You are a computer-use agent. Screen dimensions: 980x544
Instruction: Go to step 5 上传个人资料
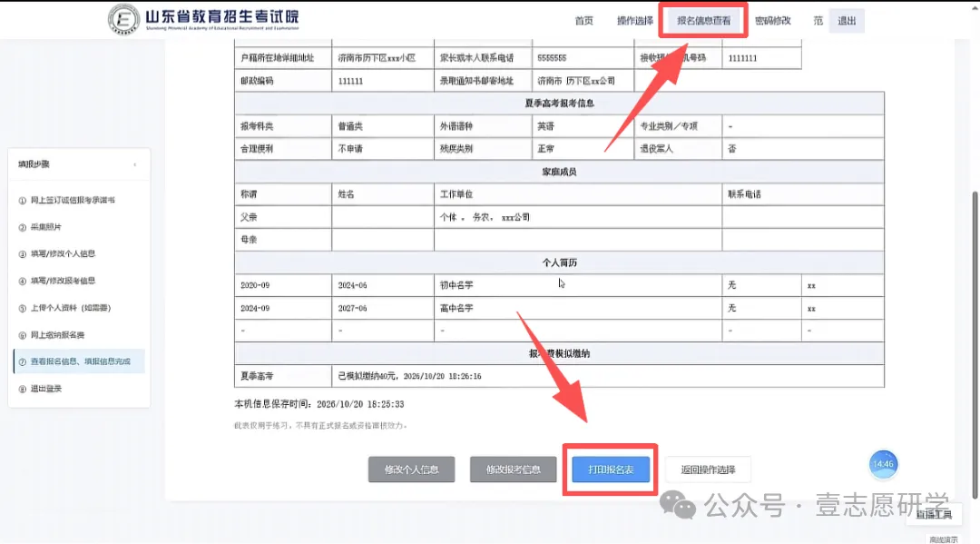click(64, 308)
